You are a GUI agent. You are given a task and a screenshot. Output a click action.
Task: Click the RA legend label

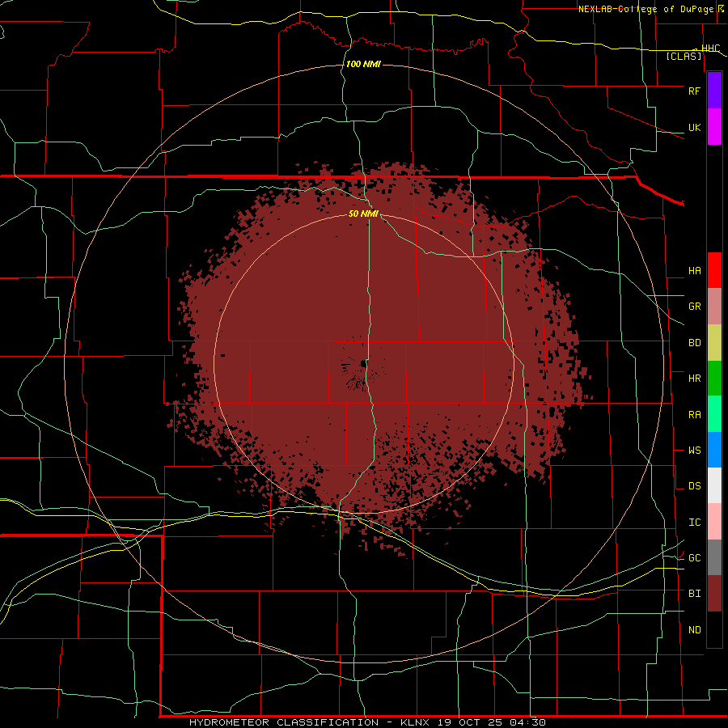coord(694,415)
